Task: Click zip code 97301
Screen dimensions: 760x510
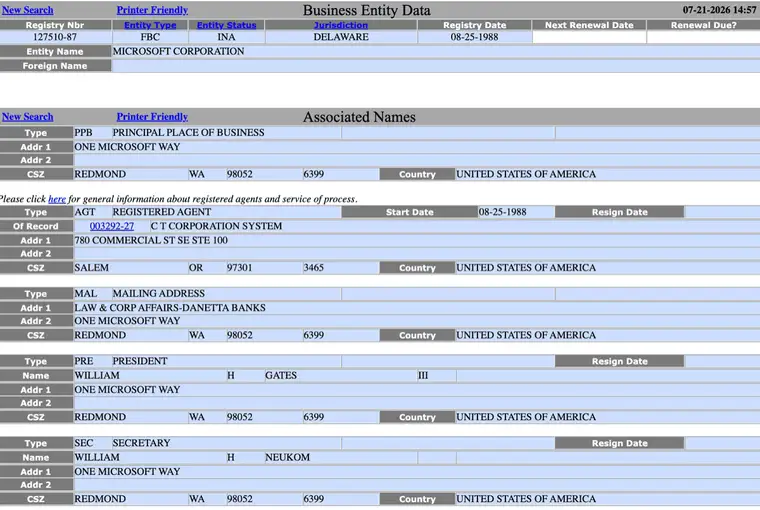Action: (x=239, y=268)
